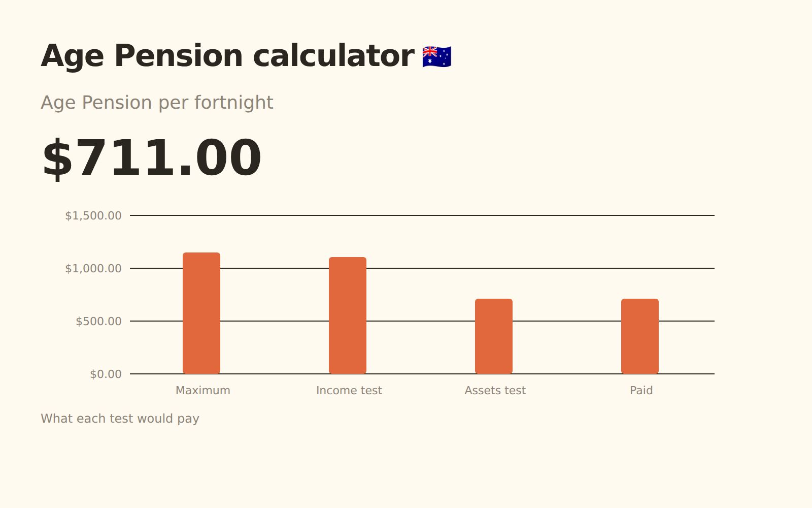Screen dimensions: 812x508
Task: Click the Paid axis label
Action: coord(641,390)
